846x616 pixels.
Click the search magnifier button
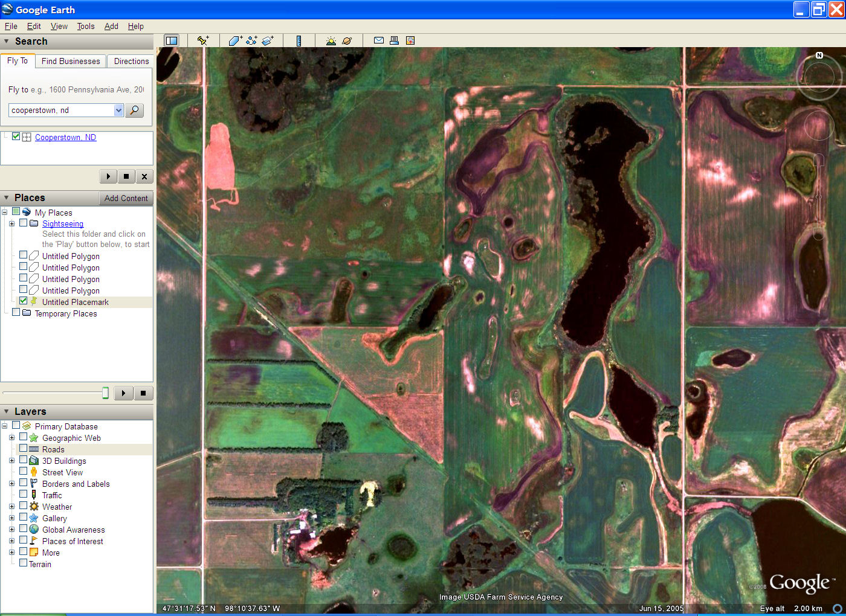coord(134,110)
